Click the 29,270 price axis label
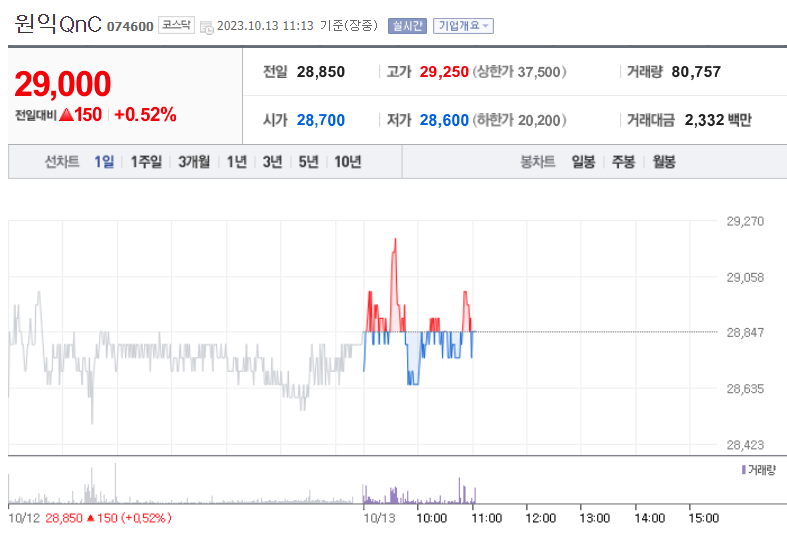787x540 pixels. [x=745, y=221]
